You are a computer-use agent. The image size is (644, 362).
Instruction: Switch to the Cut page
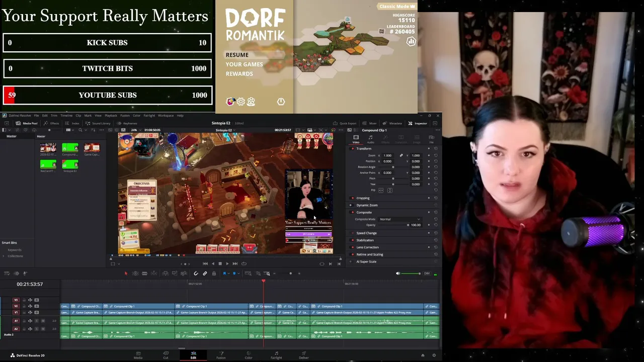click(x=166, y=355)
